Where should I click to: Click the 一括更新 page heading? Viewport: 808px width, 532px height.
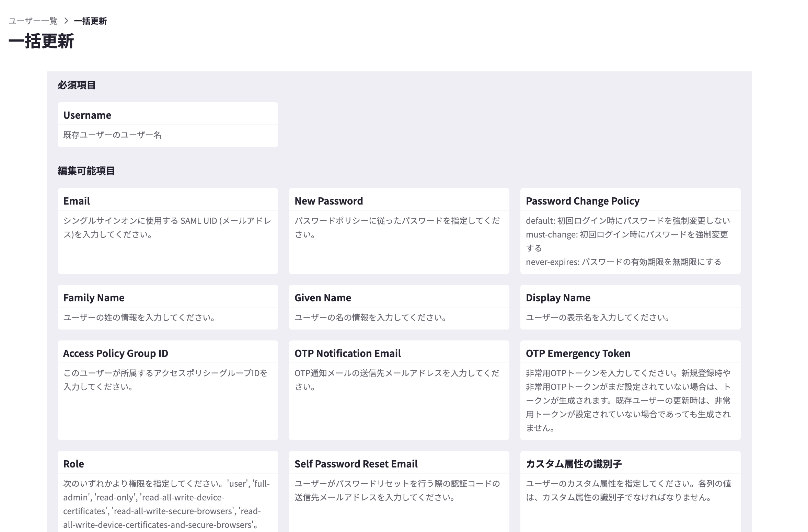[x=41, y=41]
